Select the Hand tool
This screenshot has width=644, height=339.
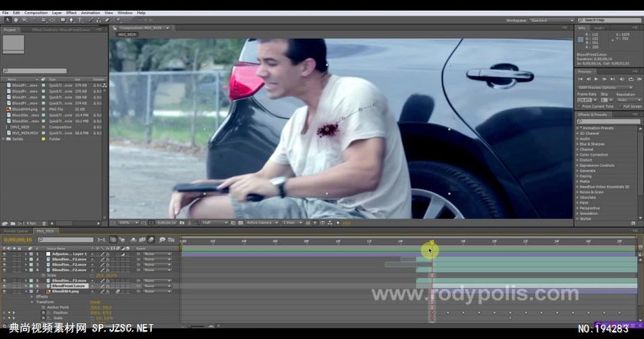click(16, 20)
